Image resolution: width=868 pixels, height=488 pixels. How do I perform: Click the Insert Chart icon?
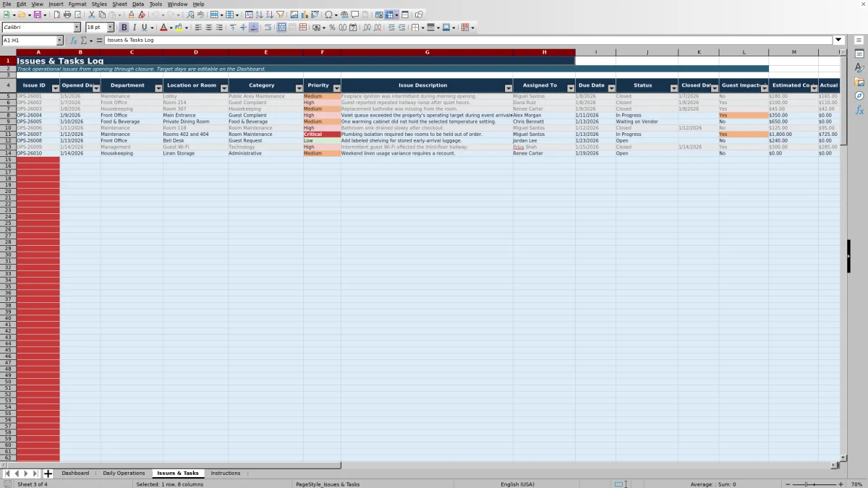coord(305,14)
